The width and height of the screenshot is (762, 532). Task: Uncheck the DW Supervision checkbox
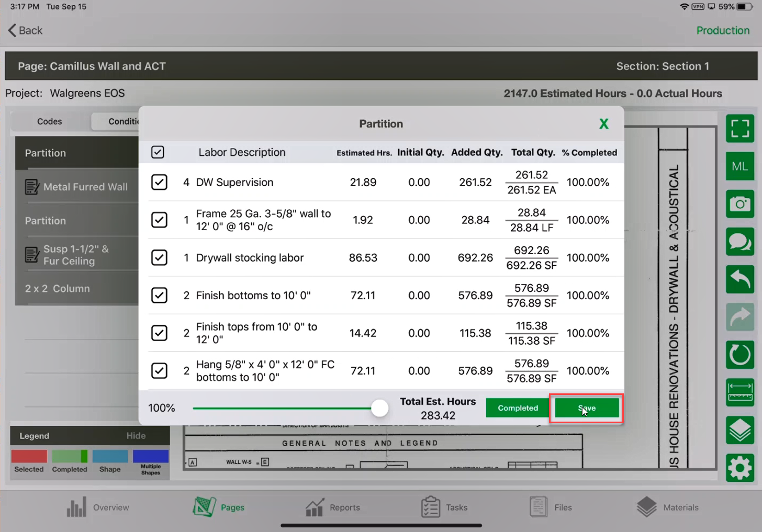[x=159, y=182]
